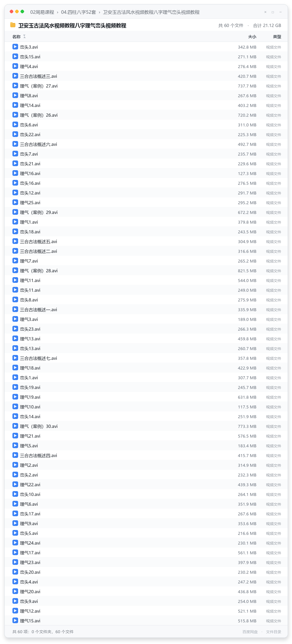Click the video icon beside 理气（案例）30.avi

15,426
